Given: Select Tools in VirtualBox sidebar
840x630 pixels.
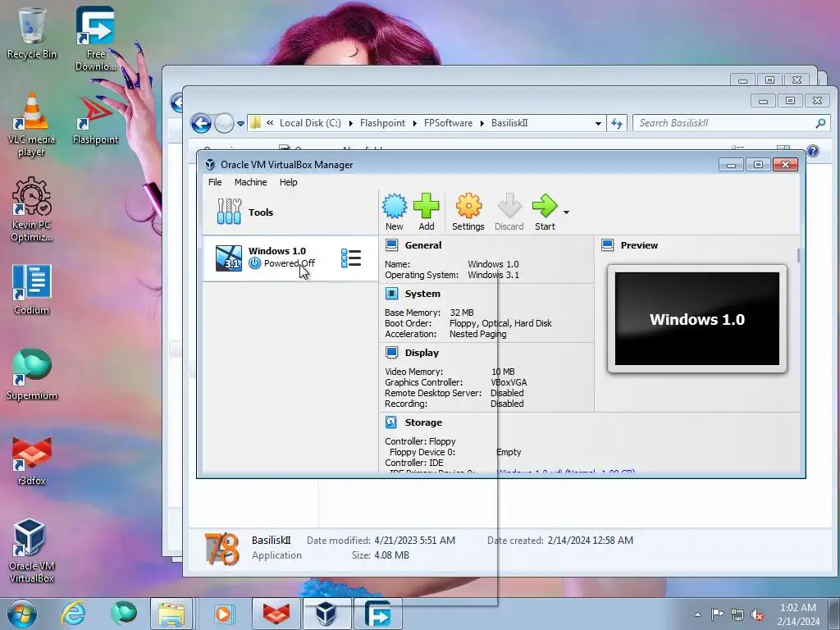Looking at the screenshot, I should tap(290, 212).
